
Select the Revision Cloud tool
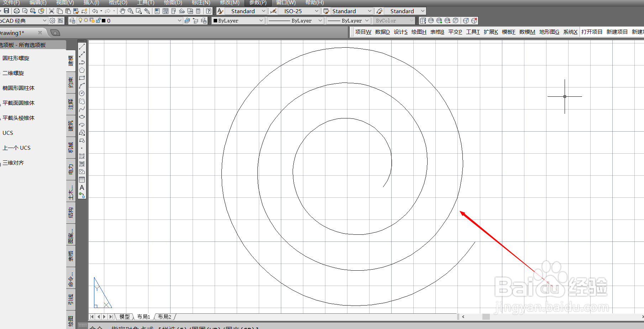coord(82,101)
